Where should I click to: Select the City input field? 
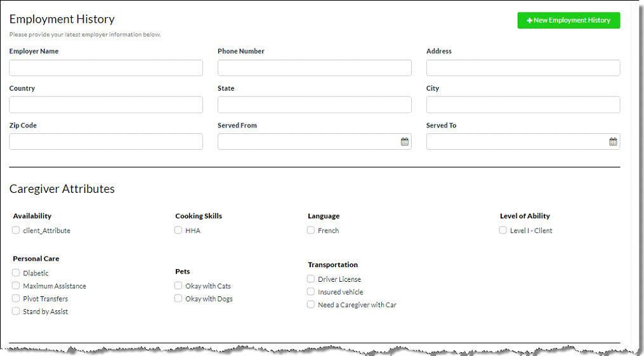523,105
